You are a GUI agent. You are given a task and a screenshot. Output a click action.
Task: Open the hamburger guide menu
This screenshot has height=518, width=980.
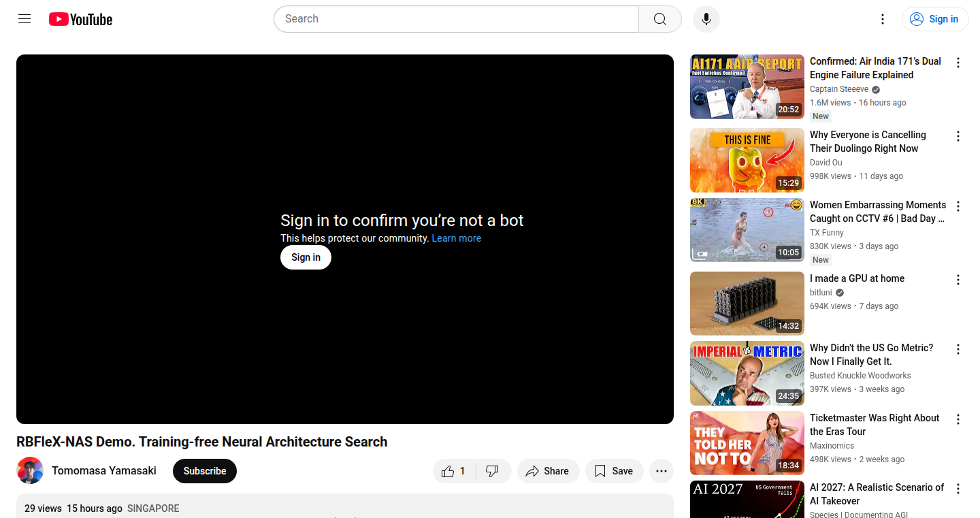[24, 19]
